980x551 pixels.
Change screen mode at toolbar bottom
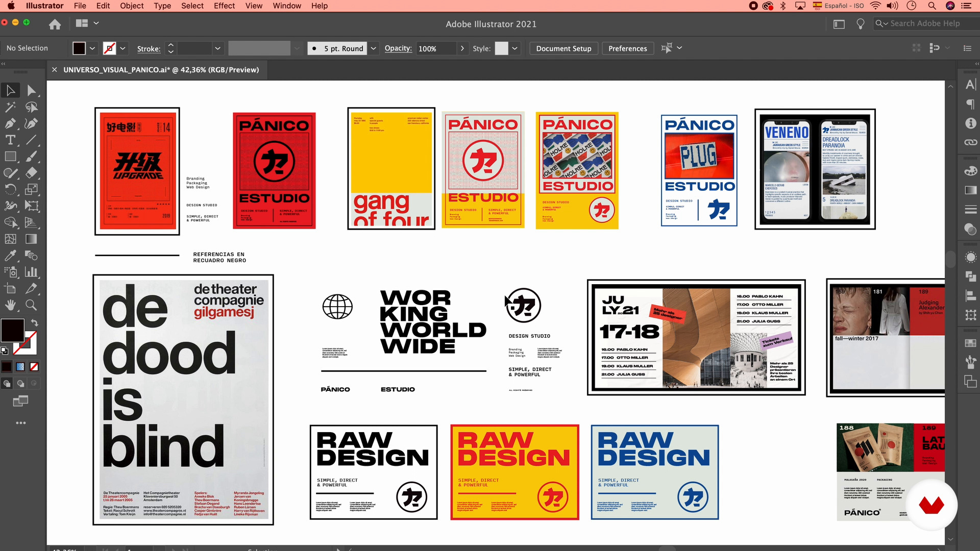point(20,402)
